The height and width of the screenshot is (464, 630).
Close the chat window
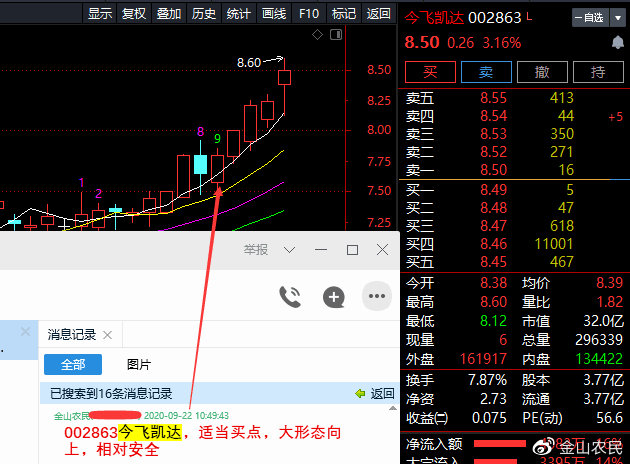382,249
